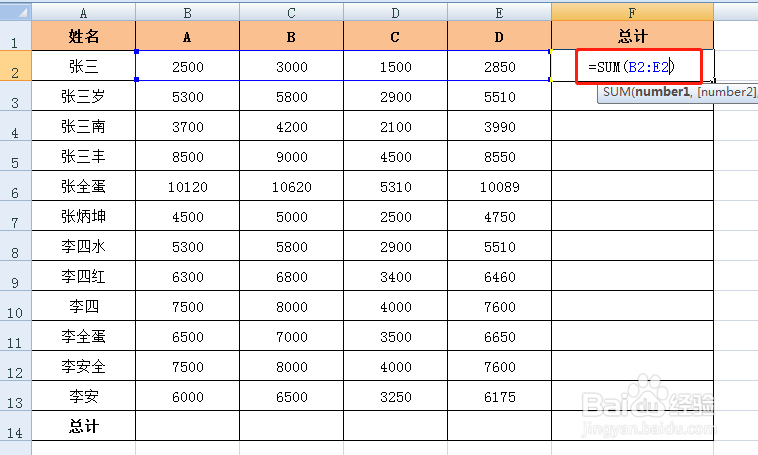The image size is (758, 455).
Task: Click cell with value 3000
Action: (292, 66)
